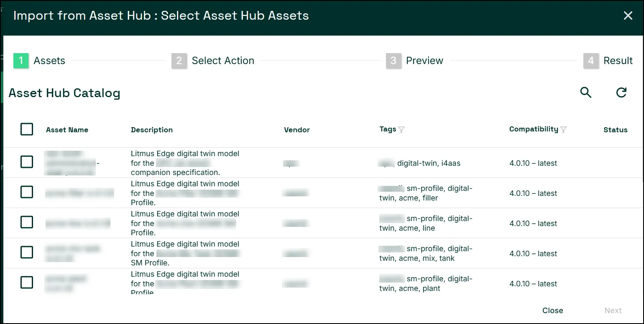Check the asset tagged digital-twin, i4aas

pyautogui.click(x=27, y=162)
